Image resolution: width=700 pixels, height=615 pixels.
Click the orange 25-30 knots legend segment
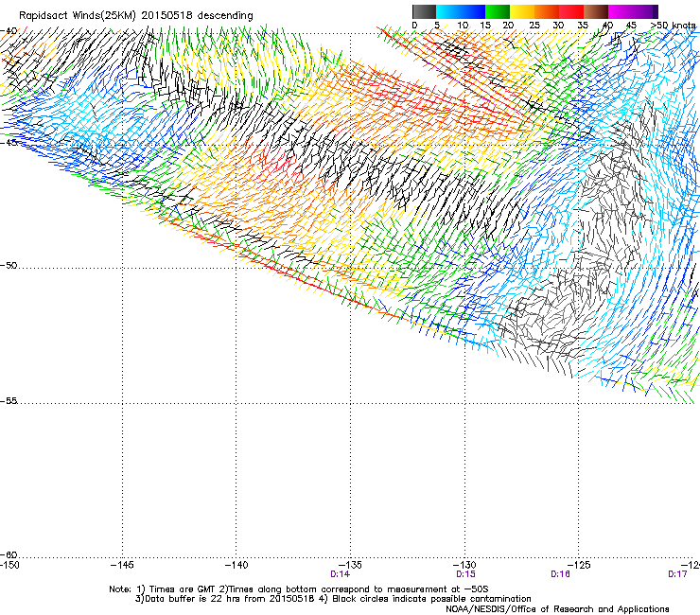(x=547, y=11)
